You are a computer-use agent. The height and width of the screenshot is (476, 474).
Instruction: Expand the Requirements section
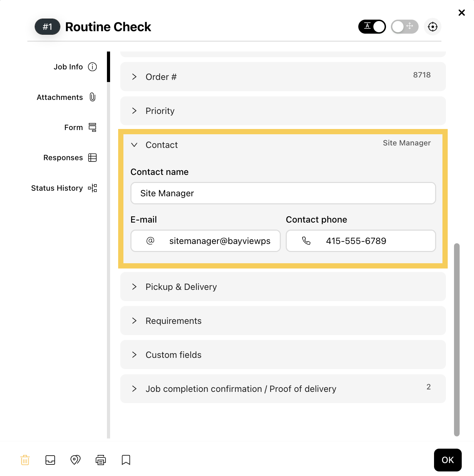pyautogui.click(x=283, y=321)
